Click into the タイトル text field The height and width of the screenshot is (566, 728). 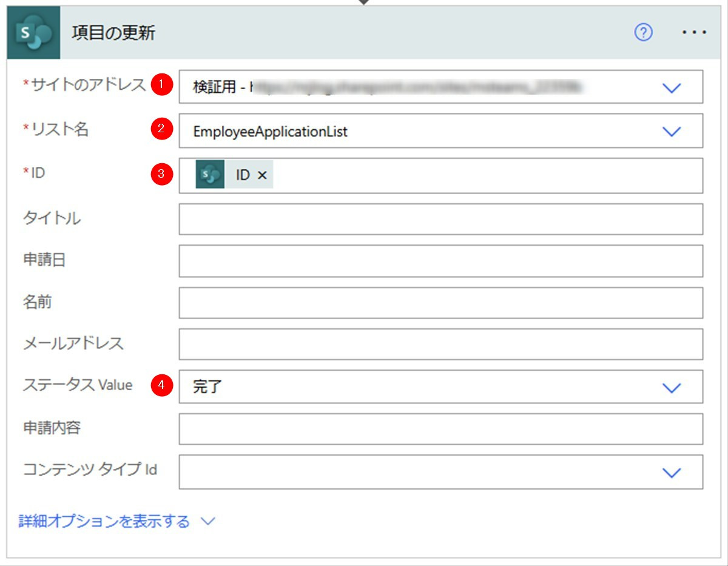(x=440, y=219)
